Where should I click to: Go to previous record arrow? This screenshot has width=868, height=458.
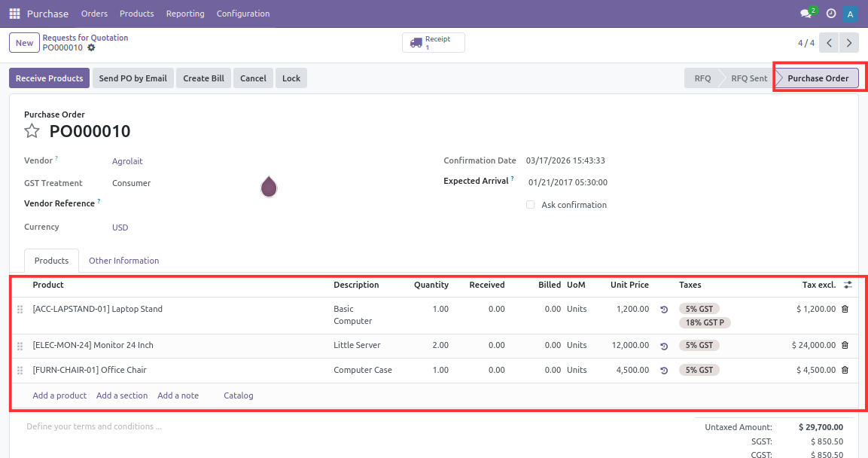click(830, 43)
